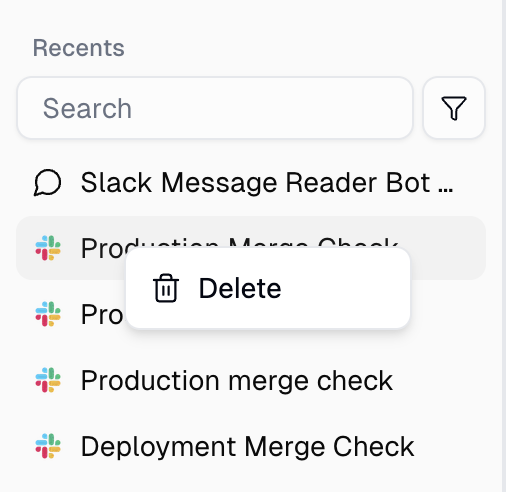Click the Slack logo next to Deployment Merge Check
Image resolution: width=506 pixels, height=492 pixels.
tap(48, 446)
